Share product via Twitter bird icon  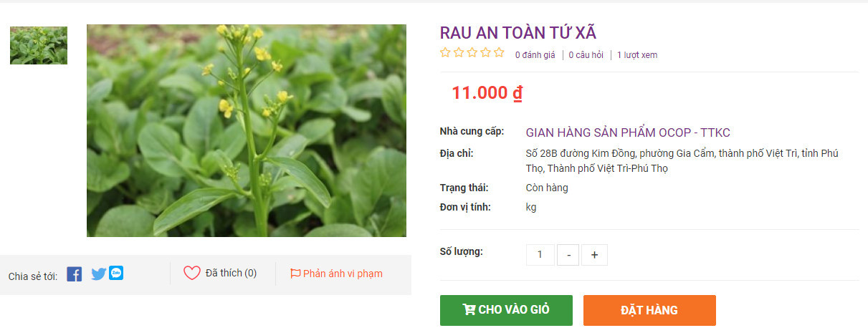98,274
